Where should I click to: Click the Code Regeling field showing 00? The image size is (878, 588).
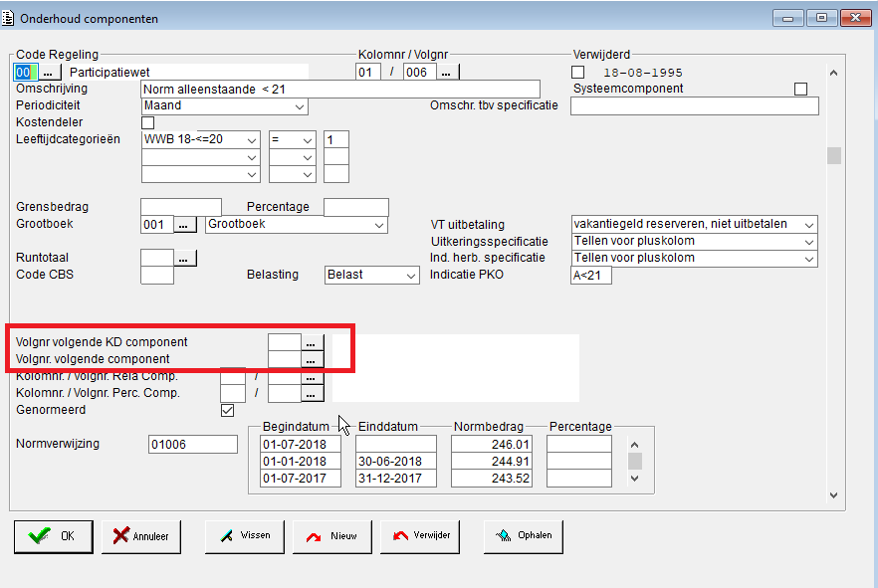[x=25, y=73]
